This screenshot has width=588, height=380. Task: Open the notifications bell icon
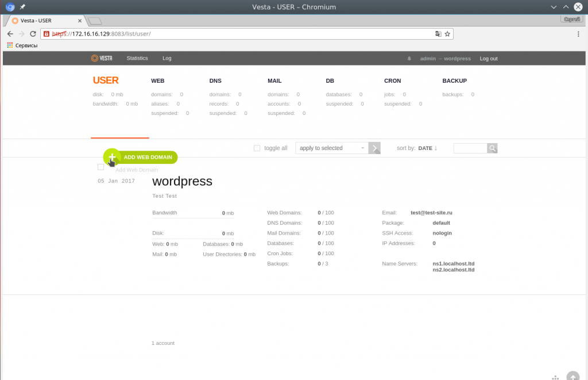tap(409, 59)
